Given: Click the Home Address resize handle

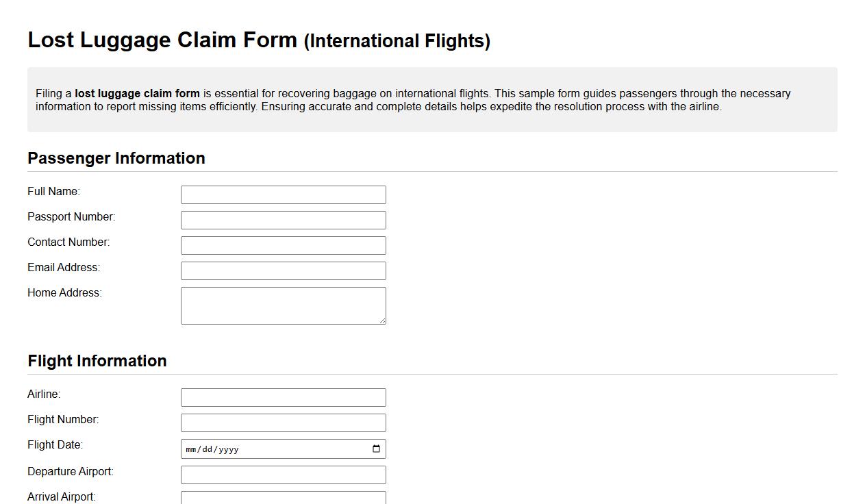Looking at the screenshot, I should click(382, 320).
